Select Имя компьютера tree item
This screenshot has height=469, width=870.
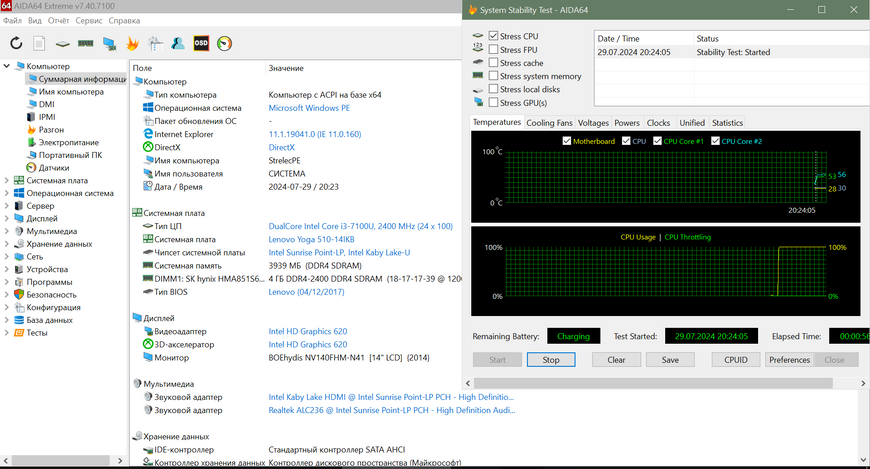[x=71, y=92]
